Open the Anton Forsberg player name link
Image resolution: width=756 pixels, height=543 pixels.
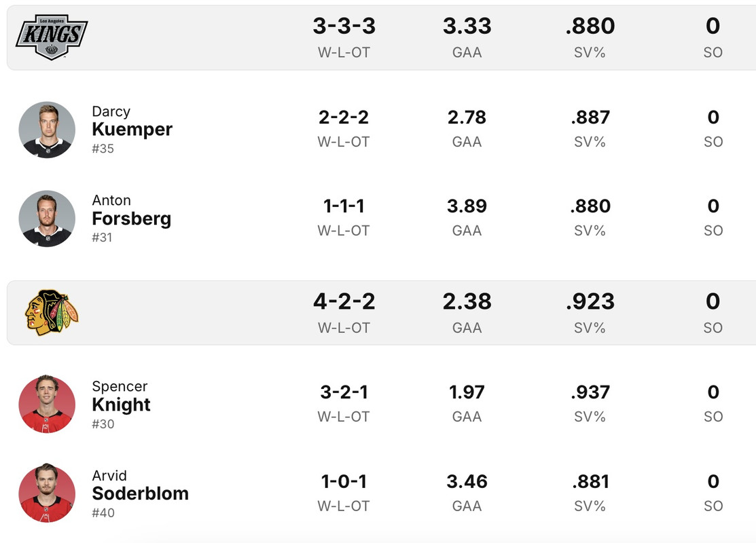tap(131, 218)
